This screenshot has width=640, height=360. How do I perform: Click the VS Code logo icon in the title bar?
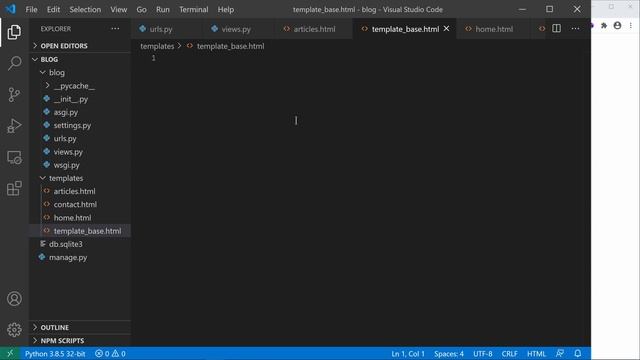coord(11,9)
